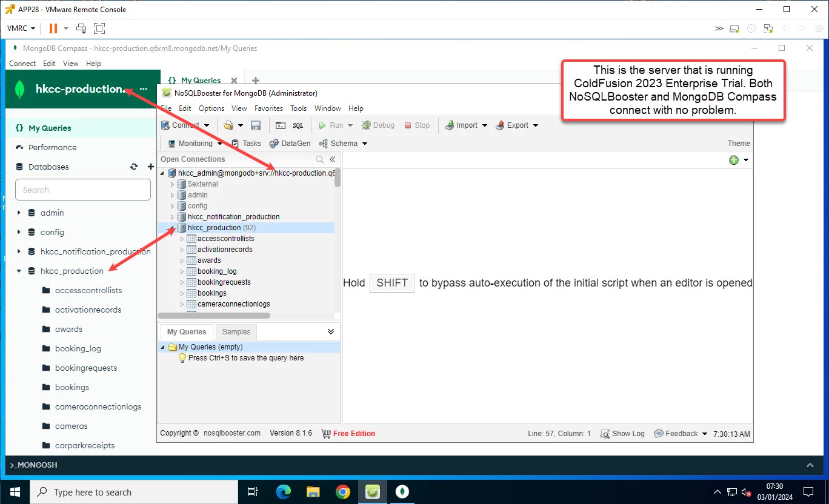Image resolution: width=829 pixels, height=504 pixels.
Task: Click the create database plus icon in Compass
Action: (151, 167)
